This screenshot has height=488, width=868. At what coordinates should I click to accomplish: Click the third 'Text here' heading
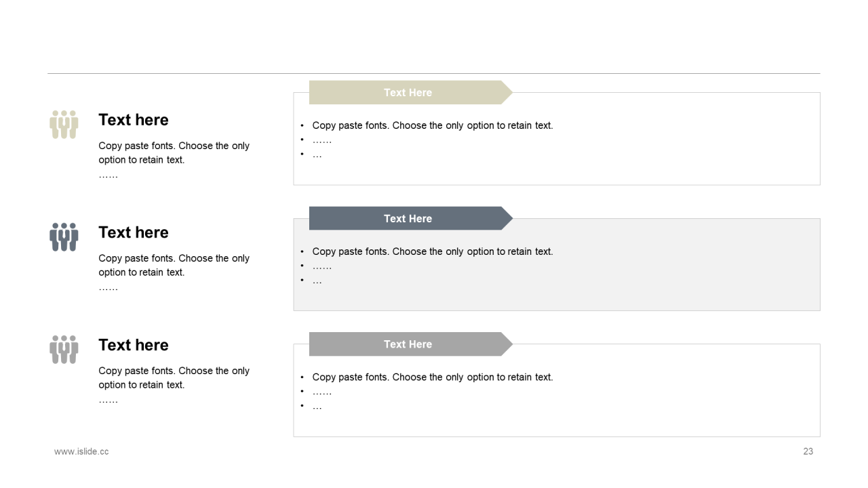coord(134,345)
